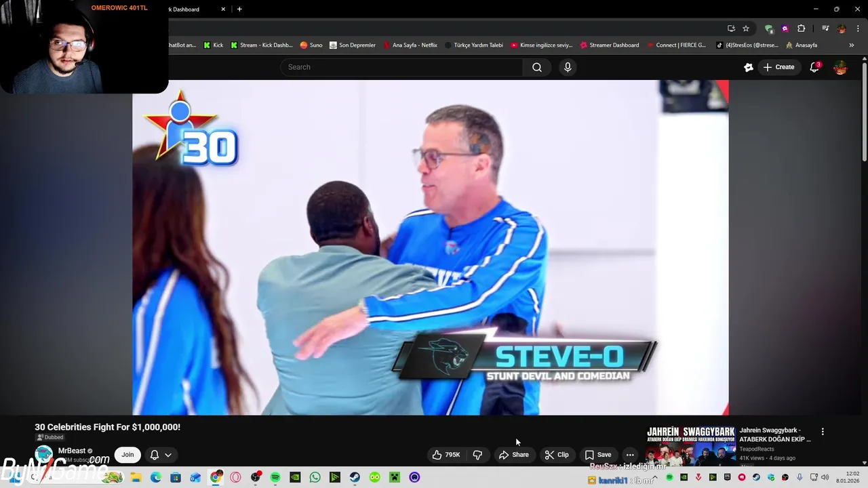Image resolution: width=868 pixels, height=488 pixels.
Task: Open the Suno bookmark
Action: [x=311, y=45]
